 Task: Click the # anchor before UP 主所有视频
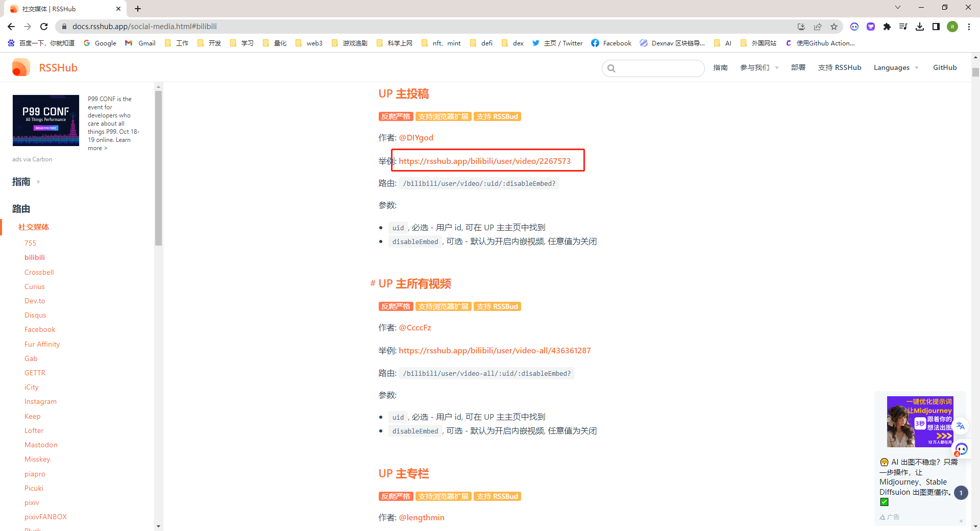point(373,283)
